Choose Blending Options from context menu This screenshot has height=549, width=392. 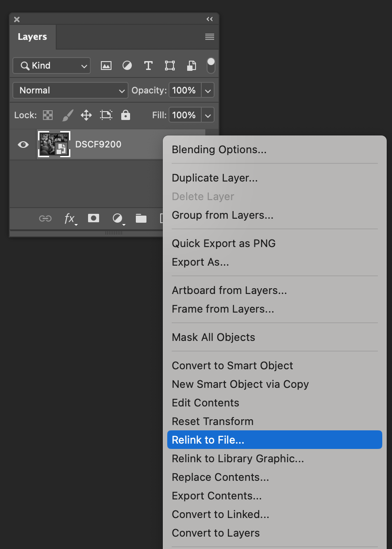275,150
